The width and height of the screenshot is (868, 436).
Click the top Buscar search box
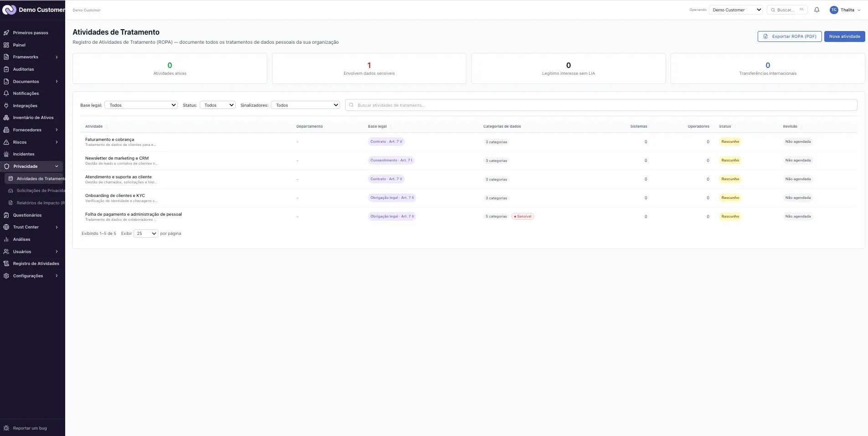787,10
